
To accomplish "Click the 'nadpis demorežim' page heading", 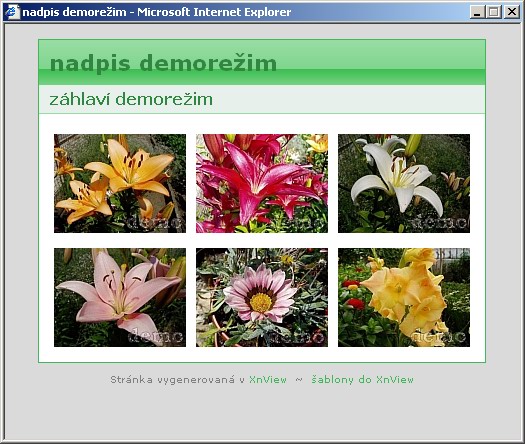I will (163, 63).
